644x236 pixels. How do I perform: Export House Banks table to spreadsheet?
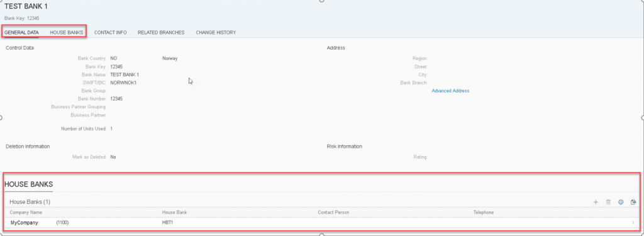pyautogui.click(x=633, y=202)
